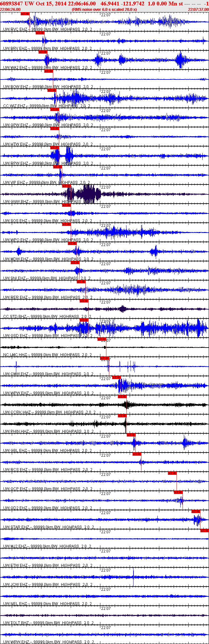209x644 pixels.
Task: Select the red pick marker on RER trace
Action: (81, 282)
